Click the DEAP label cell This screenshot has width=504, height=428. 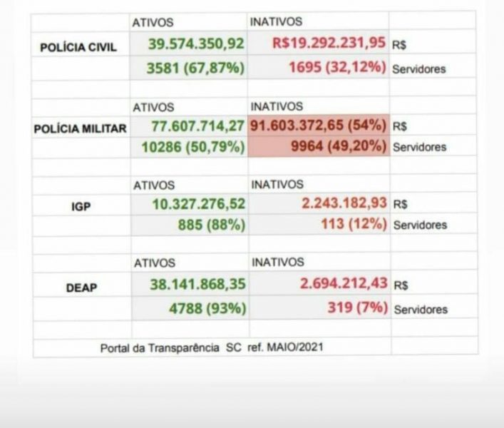pos(82,287)
